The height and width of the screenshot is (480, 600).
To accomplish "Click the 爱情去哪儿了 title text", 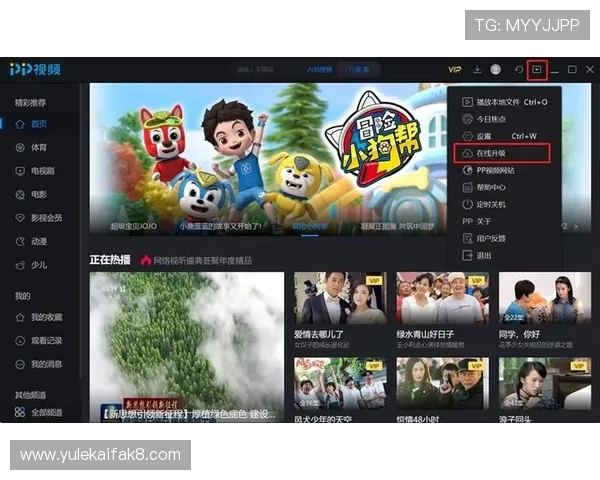I will (x=318, y=335).
